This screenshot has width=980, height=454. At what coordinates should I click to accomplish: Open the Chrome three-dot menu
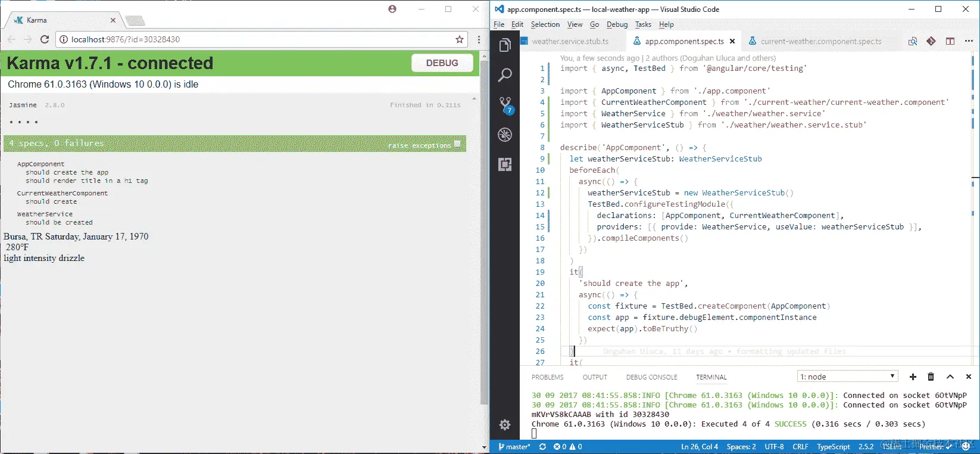[479, 39]
